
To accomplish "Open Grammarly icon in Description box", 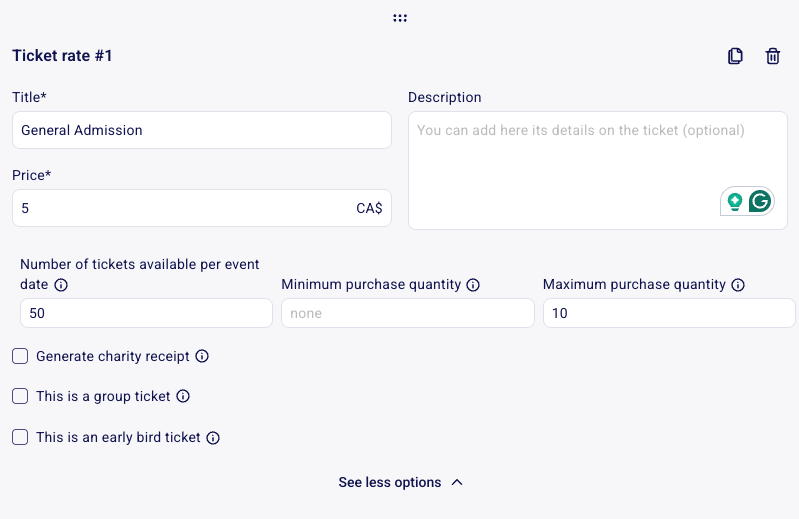I will tap(760, 201).
